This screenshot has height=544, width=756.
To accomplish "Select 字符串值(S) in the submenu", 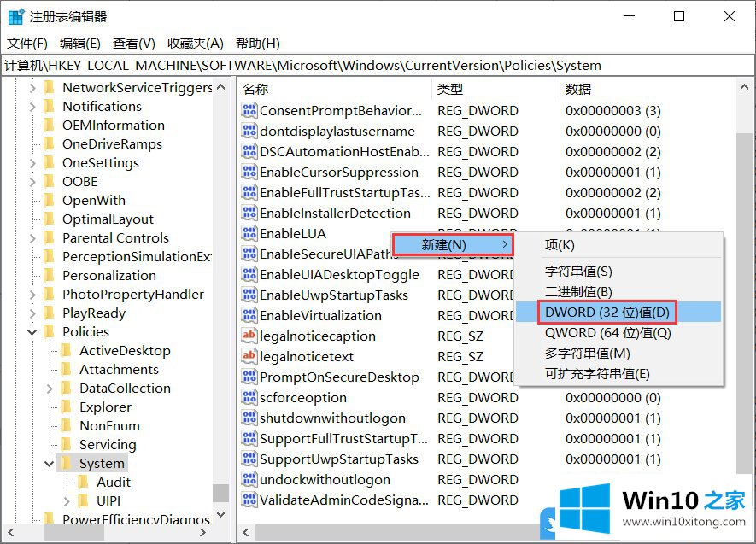I will coord(618,272).
